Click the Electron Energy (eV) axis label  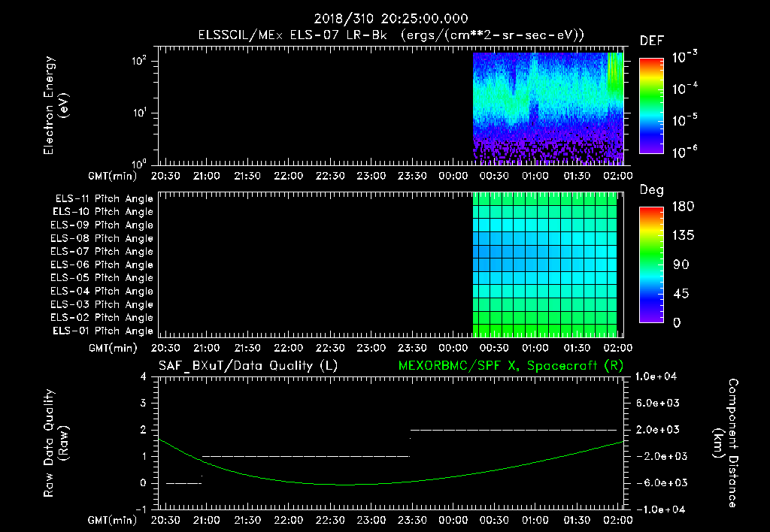(56, 105)
